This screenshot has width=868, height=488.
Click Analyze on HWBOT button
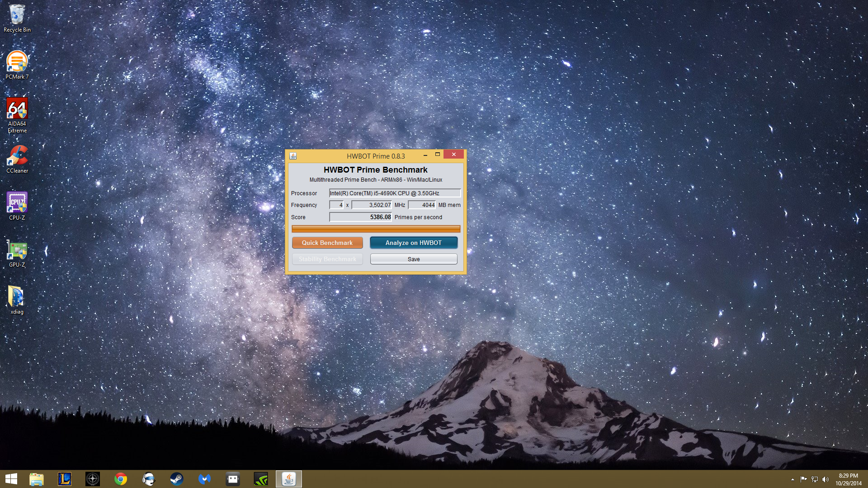point(414,243)
